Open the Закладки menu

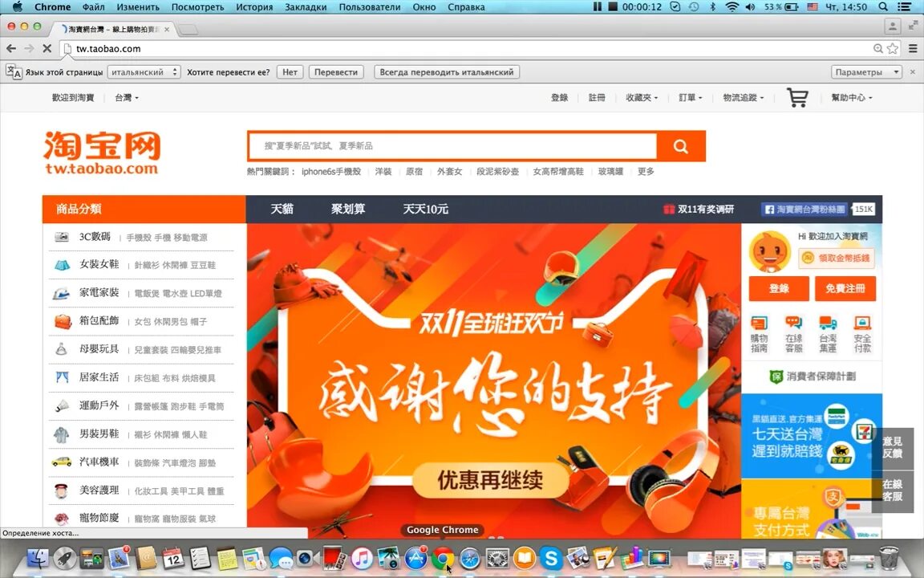(306, 7)
